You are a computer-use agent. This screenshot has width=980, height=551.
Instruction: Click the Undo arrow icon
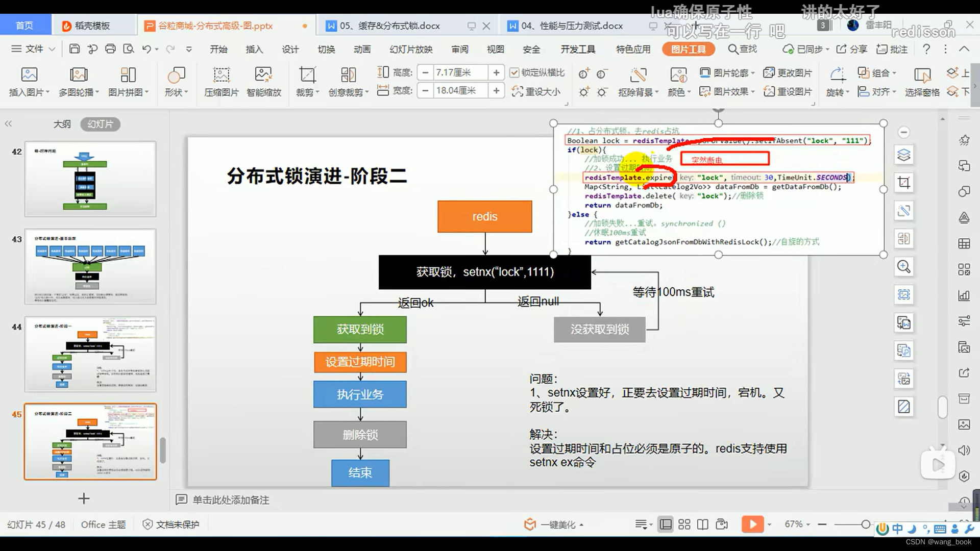(146, 49)
